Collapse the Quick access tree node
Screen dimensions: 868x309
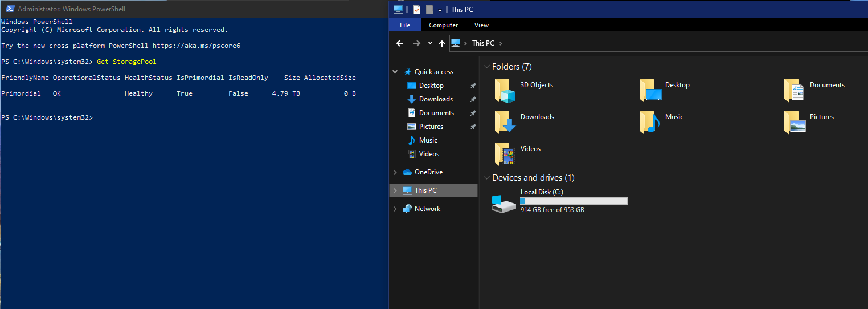(x=395, y=72)
